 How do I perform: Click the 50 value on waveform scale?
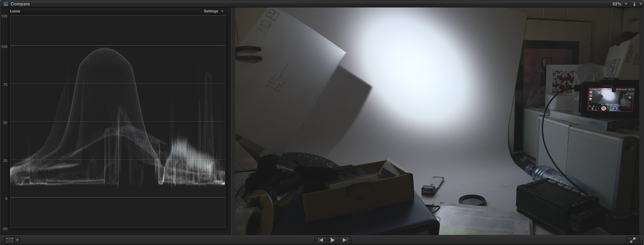point(5,123)
